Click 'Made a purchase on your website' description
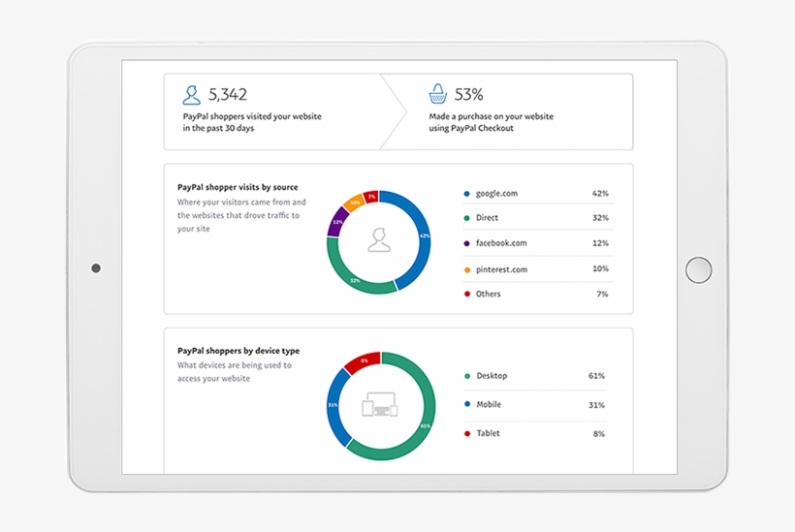The height and width of the screenshot is (532, 795). coord(491,122)
